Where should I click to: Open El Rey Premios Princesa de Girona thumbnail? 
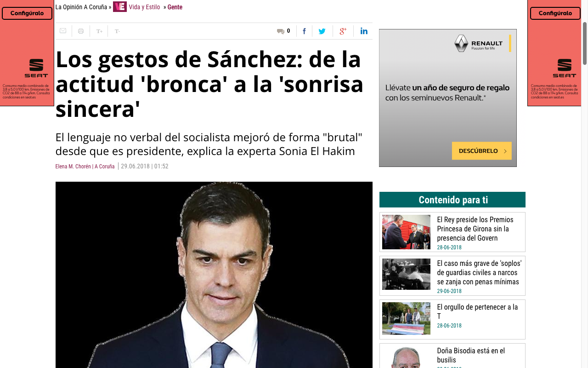click(406, 232)
